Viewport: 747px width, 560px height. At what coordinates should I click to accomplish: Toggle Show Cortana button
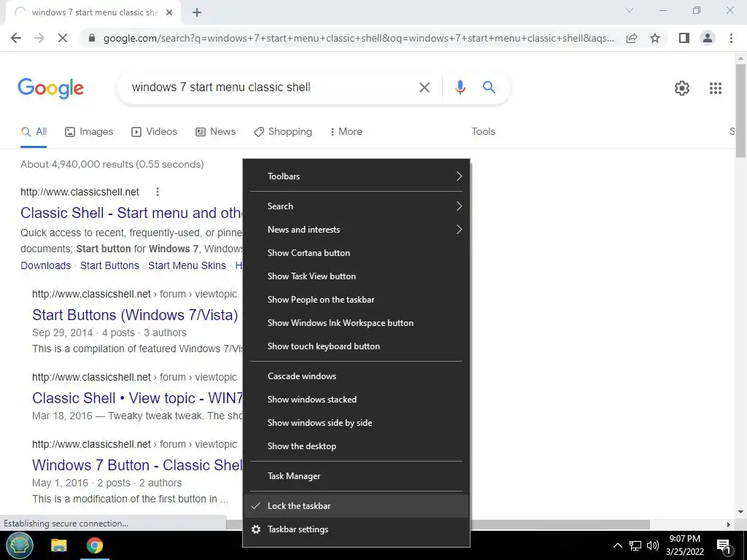[x=356, y=253]
